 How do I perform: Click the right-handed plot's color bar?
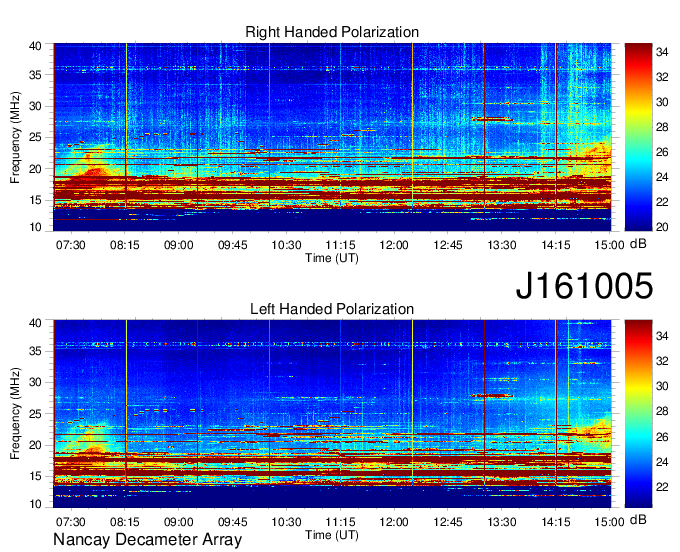point(638,137)
